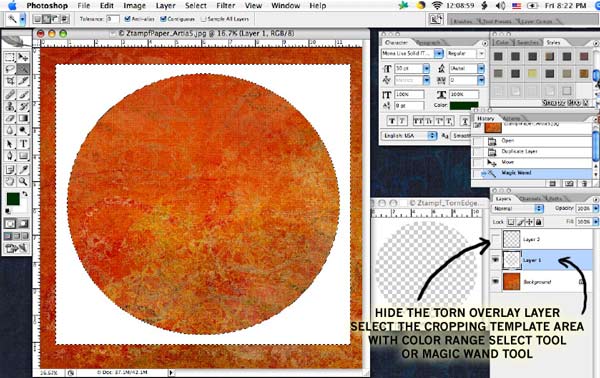Select the Magic Wand tool in toolbox
This screenshot has height=378, width=600.
tap(23, 69)
